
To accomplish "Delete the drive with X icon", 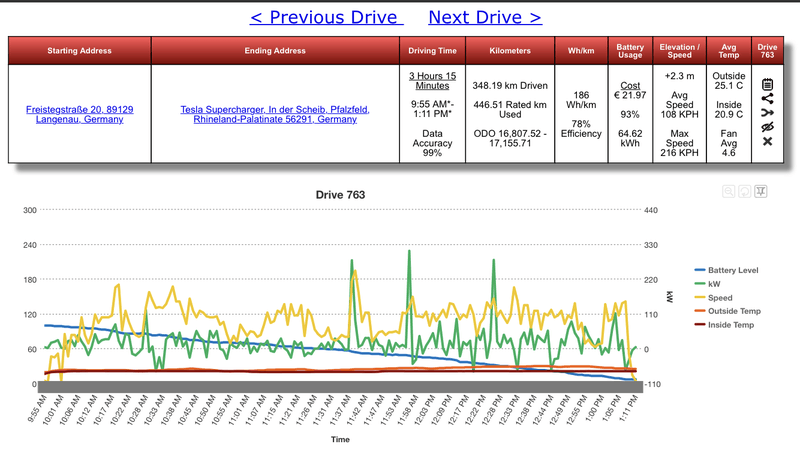I will click(x=767, y=141).
